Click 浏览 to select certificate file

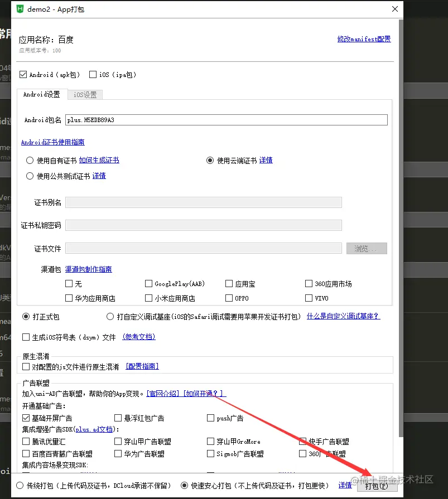[367, 248]
